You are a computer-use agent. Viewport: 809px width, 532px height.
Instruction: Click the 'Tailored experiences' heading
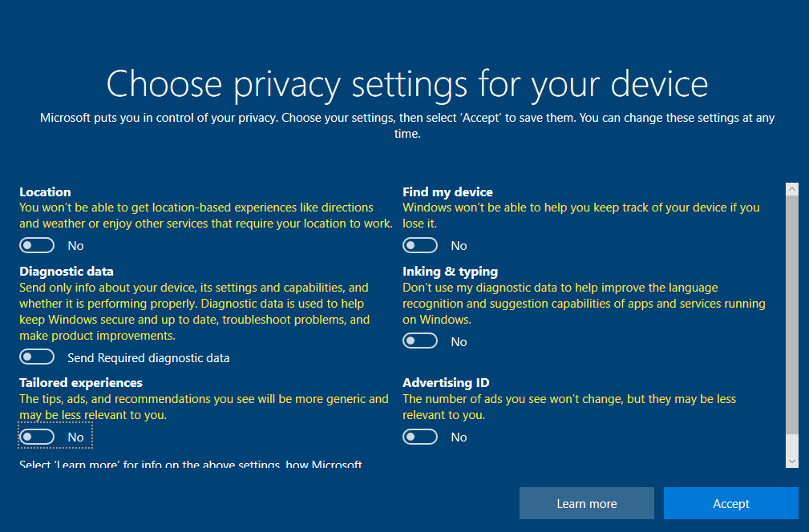[80, 382]
